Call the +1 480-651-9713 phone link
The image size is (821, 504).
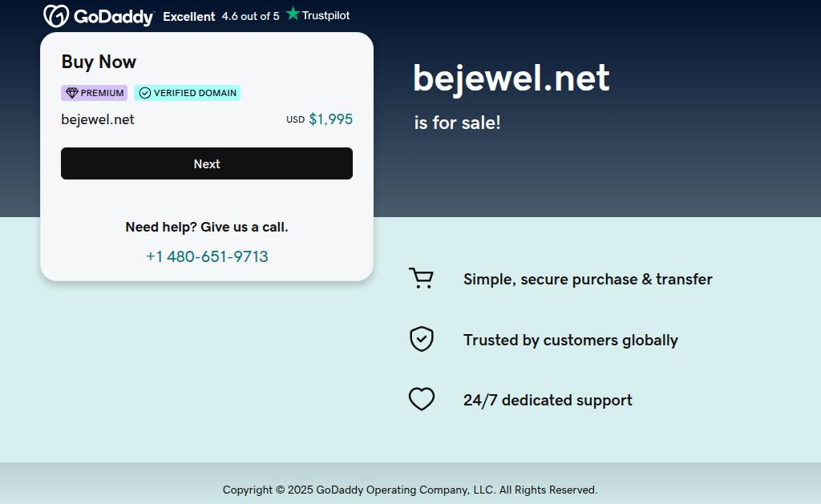pyautogui.click(x=207, y=256)
